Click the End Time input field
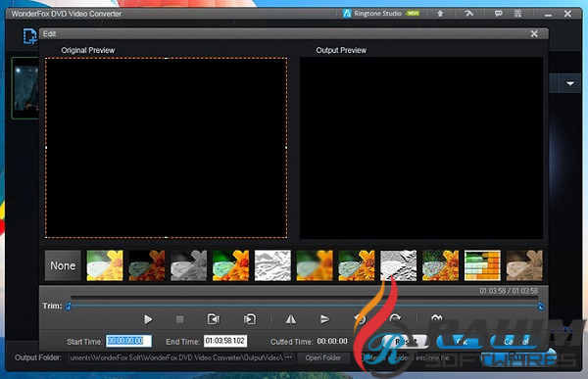Screen dimensions: 588x379 click(x=225, y=341)
